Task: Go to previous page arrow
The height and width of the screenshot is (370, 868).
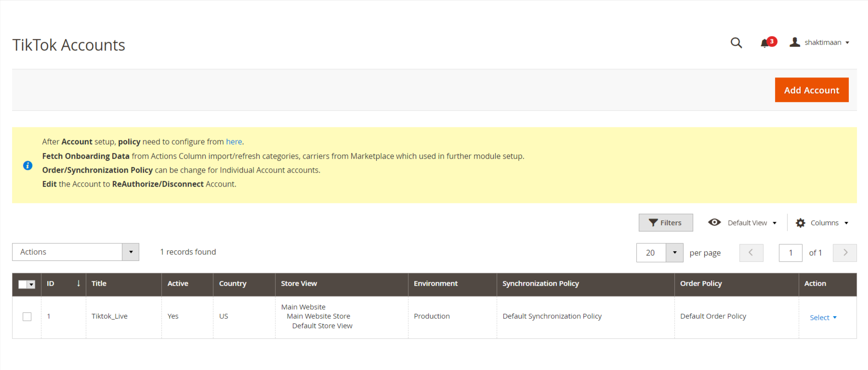Action: 751,253
